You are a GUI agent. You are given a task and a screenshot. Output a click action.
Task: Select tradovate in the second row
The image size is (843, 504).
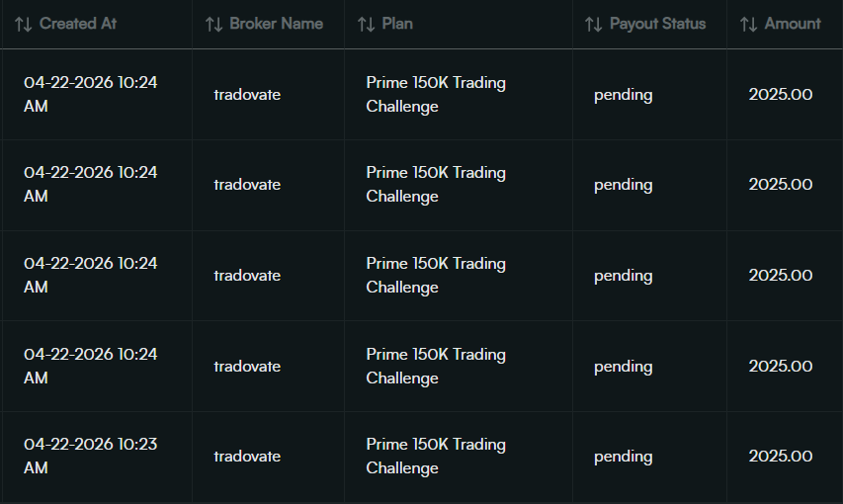[x=247, y=185]
